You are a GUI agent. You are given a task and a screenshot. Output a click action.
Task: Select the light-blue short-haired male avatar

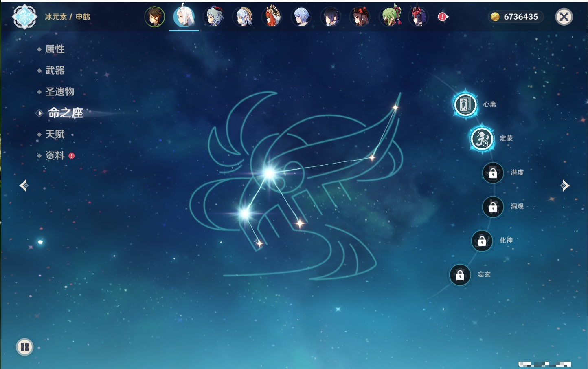[302, 17]
